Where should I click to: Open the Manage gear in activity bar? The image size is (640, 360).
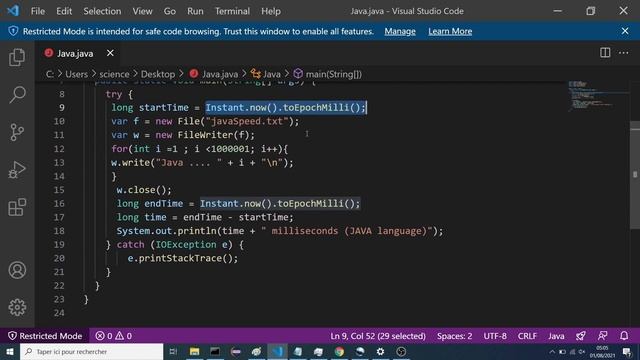[17, 307]
